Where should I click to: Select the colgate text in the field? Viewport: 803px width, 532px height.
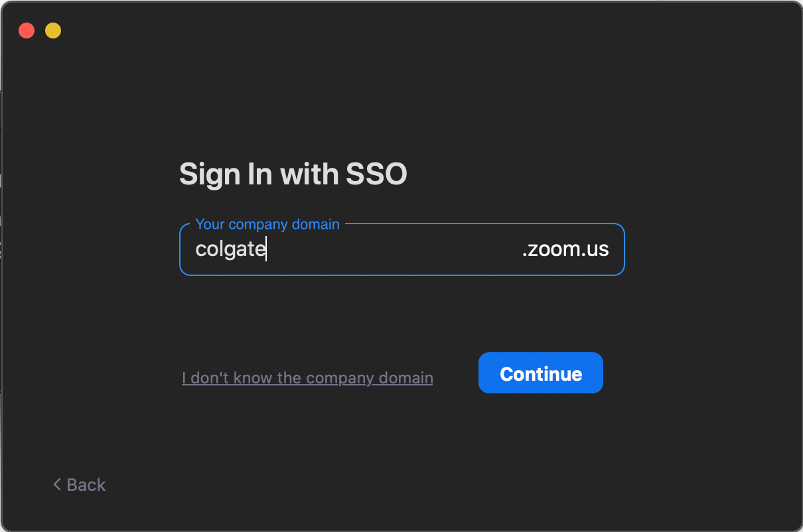pos(229,249)
